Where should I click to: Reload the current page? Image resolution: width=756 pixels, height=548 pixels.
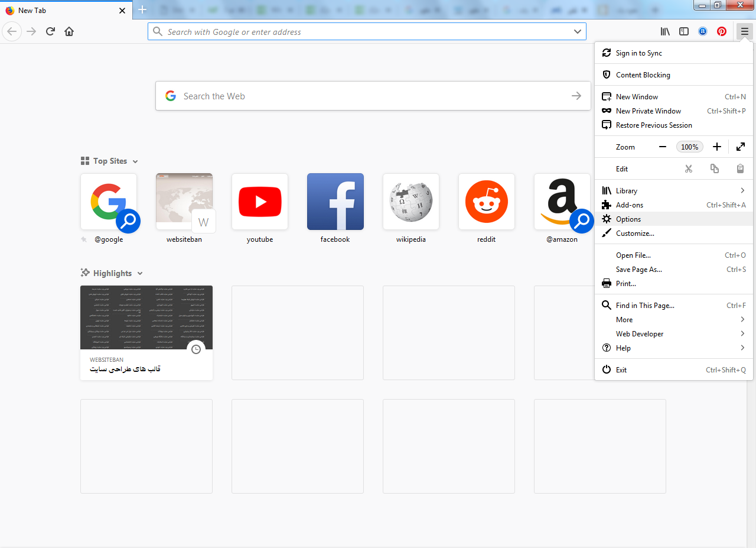point(50,31)
